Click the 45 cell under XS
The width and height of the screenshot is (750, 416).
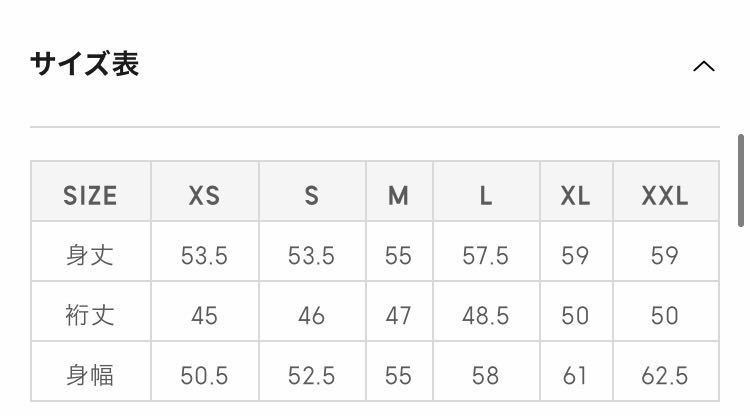click(x=204, y=315)
